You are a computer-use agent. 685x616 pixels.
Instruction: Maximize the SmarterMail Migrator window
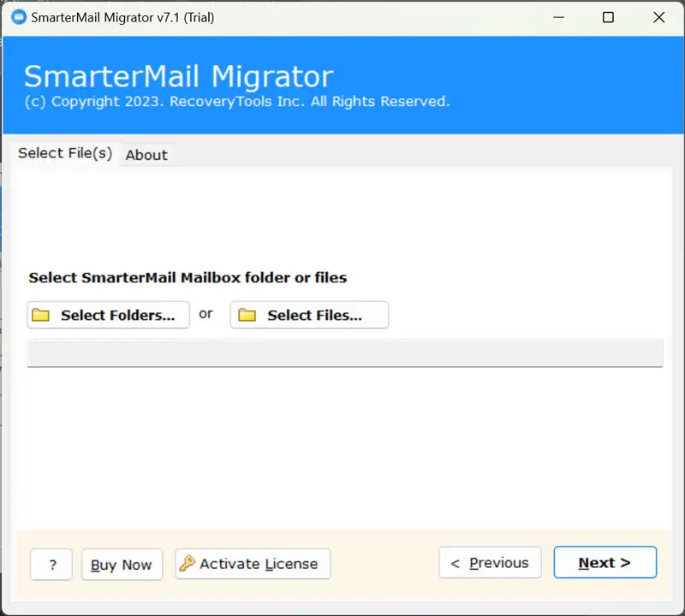pos(608,17)
